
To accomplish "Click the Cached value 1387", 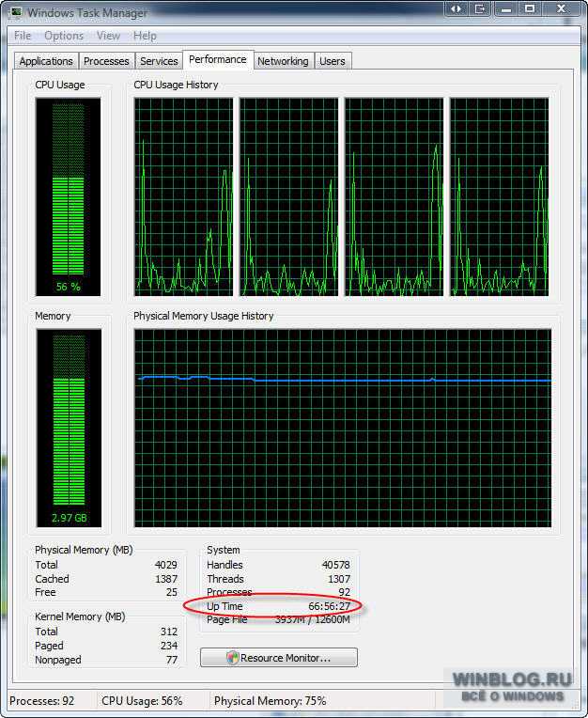I will [166, 579].
